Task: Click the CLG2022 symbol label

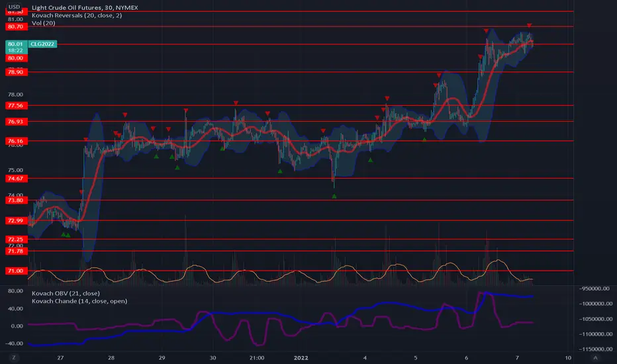Action: coord(42,44)
